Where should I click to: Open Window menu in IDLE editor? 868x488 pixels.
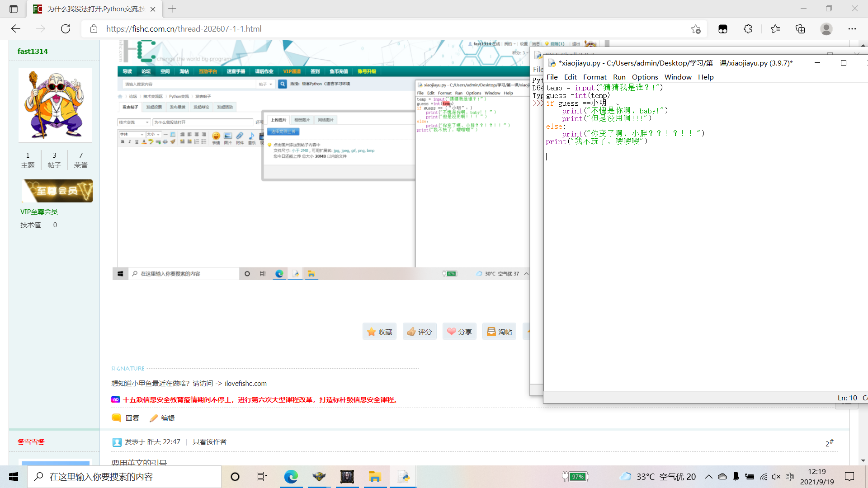678,77
